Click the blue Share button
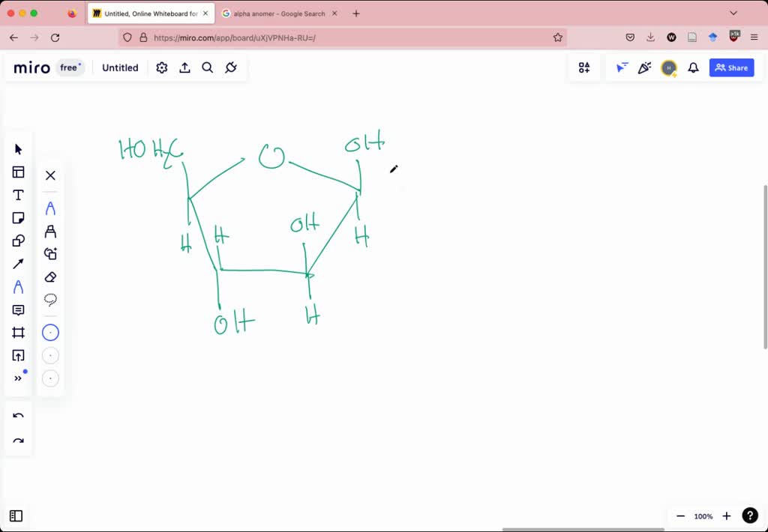This screenshot has width=768, height=532. [731, 67]
